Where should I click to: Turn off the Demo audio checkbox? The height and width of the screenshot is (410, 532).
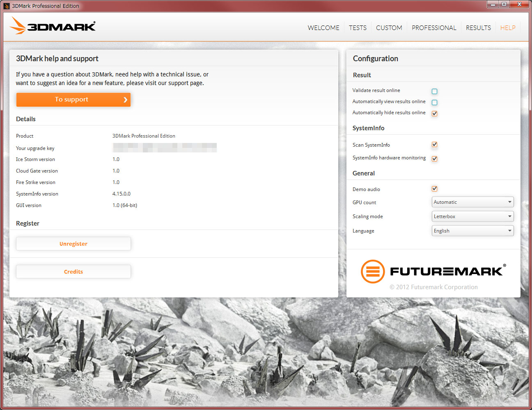(x=434, y=189)
